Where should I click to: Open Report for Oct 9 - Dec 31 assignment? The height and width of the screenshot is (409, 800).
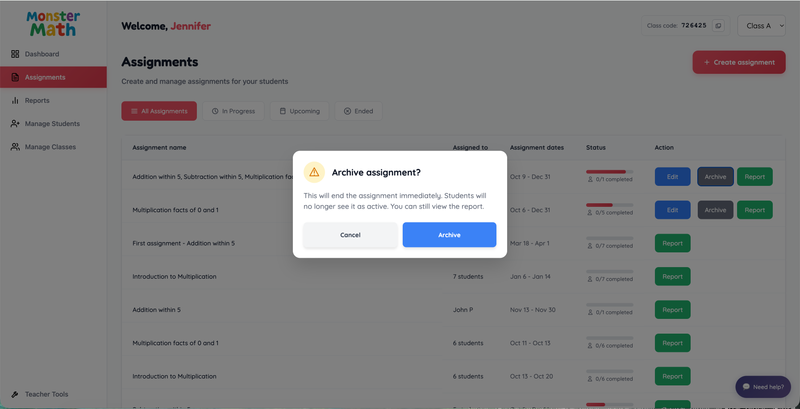(755, 177)
